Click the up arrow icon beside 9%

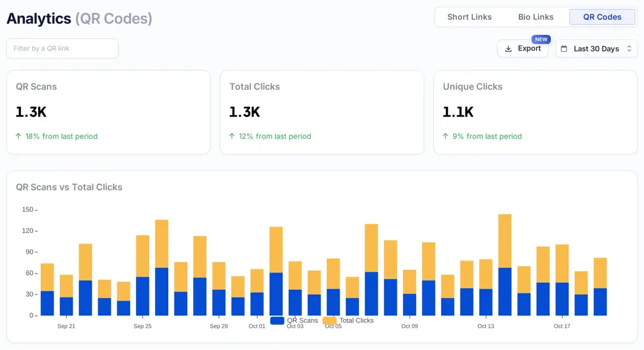445,136
